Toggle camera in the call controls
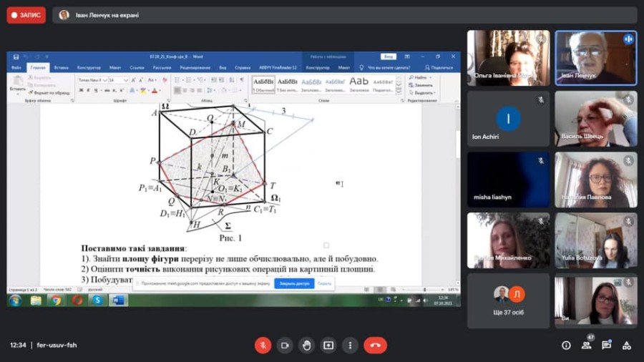Viewport: 644px width, 362px height. [285, 345]
